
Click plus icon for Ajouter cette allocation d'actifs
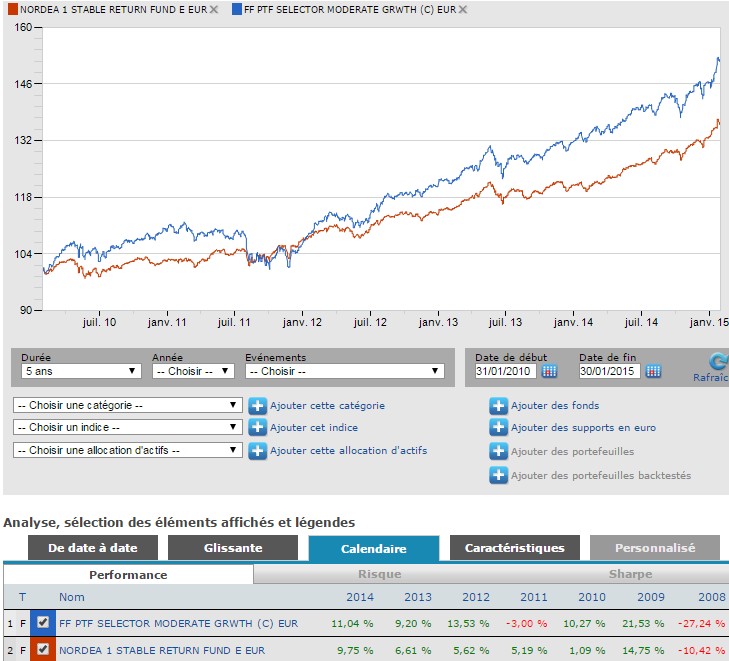coord(257,450)
